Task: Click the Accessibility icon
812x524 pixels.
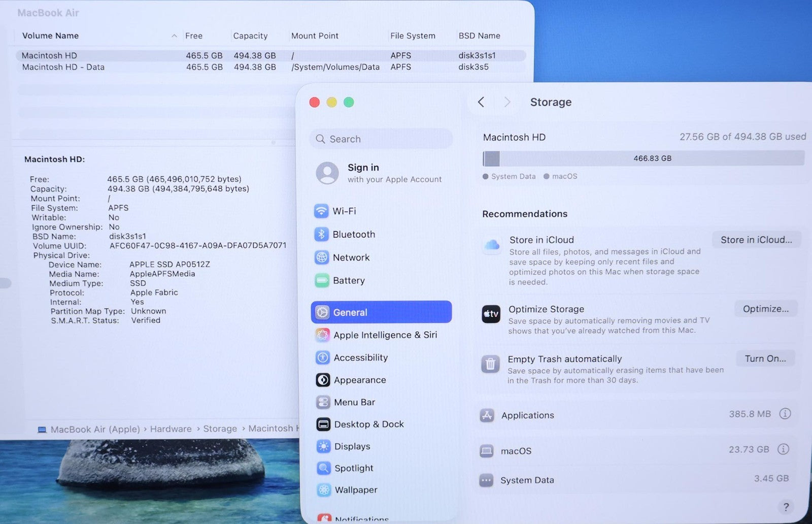Action: [322, 357]
